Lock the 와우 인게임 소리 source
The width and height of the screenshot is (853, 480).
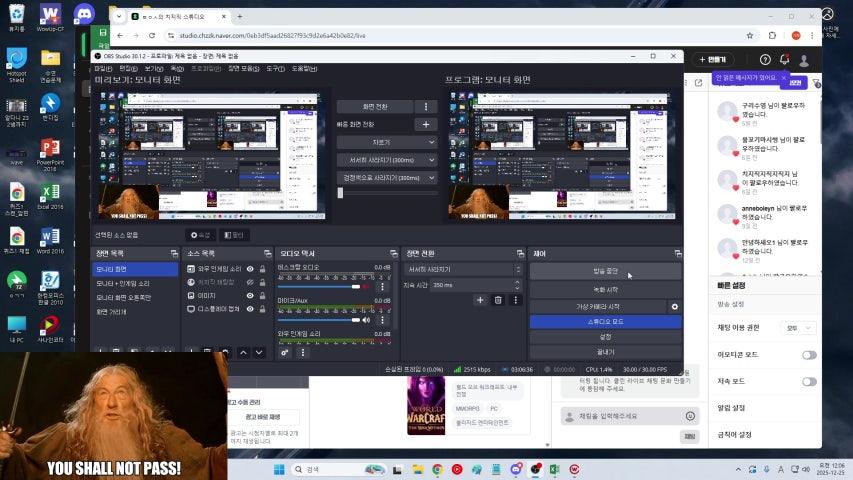[262, 269]
